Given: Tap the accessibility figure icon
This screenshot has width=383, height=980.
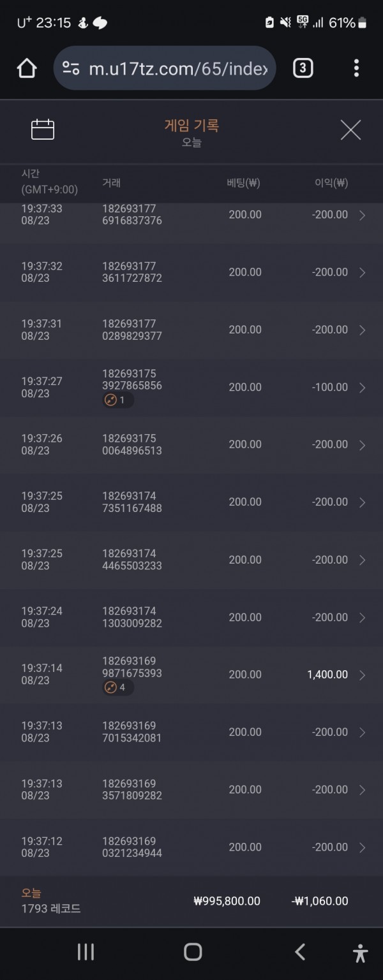Looking at the screenshot, I should (x=360, y=953).
